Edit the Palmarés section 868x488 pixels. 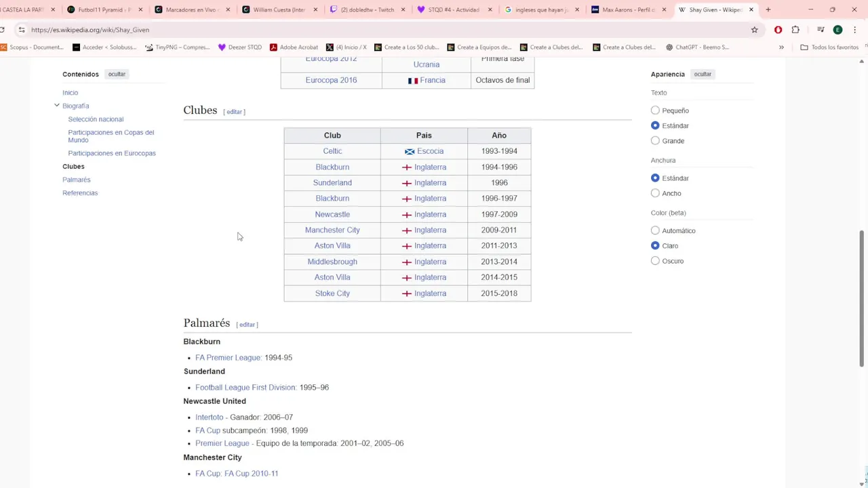pos(247,325)
